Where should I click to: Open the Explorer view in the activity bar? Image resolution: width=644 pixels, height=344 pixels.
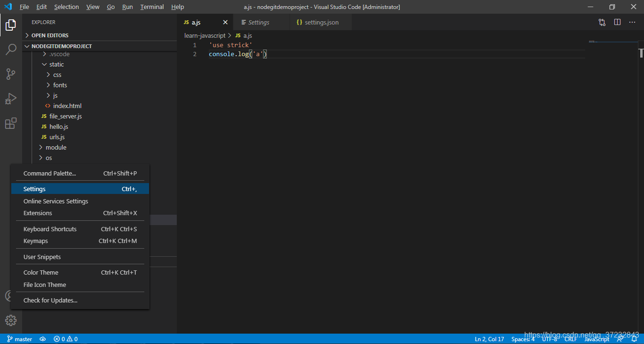click(x=11, y=25)
